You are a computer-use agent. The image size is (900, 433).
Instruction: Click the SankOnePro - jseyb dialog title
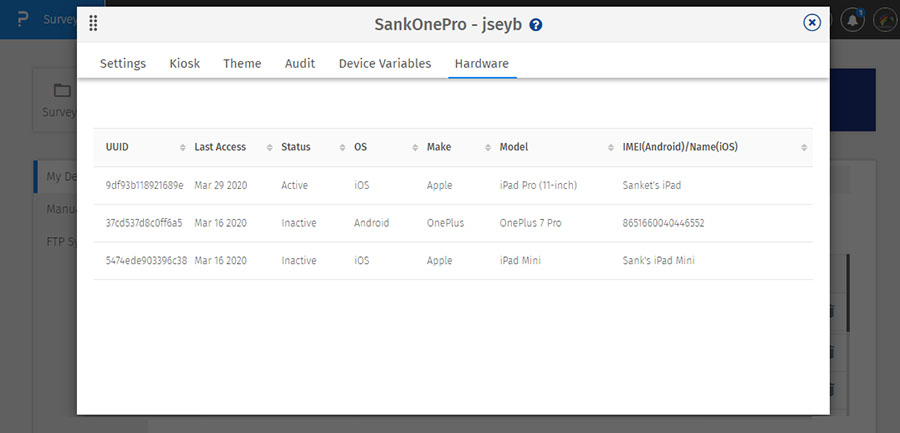point(448,25)
